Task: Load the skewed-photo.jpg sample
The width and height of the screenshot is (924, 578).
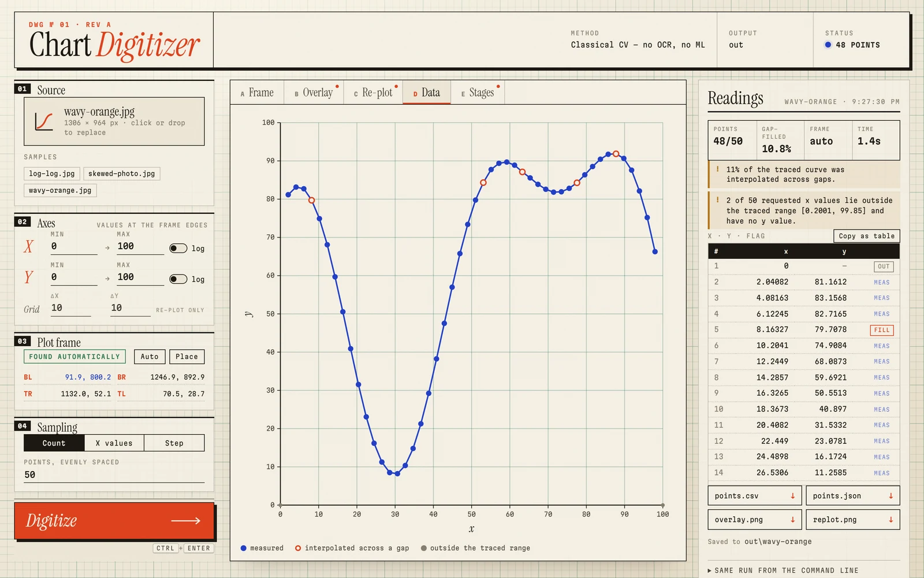Action: click(122, 173)
